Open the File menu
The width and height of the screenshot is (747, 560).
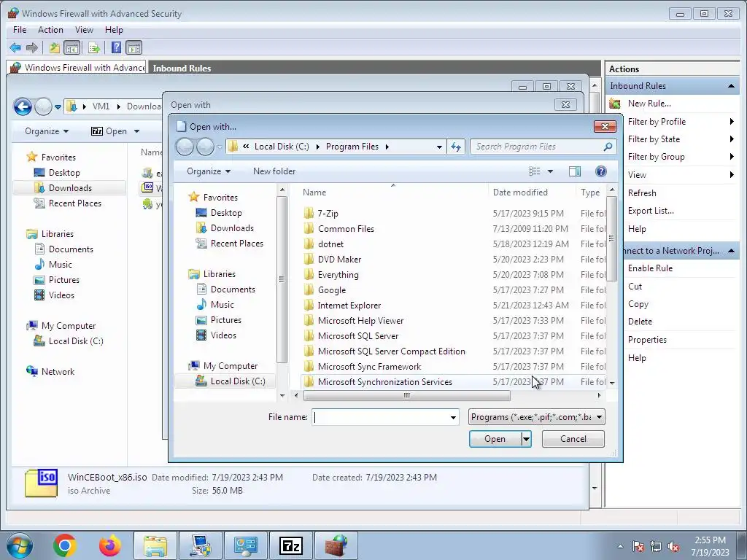pos(20,29)
